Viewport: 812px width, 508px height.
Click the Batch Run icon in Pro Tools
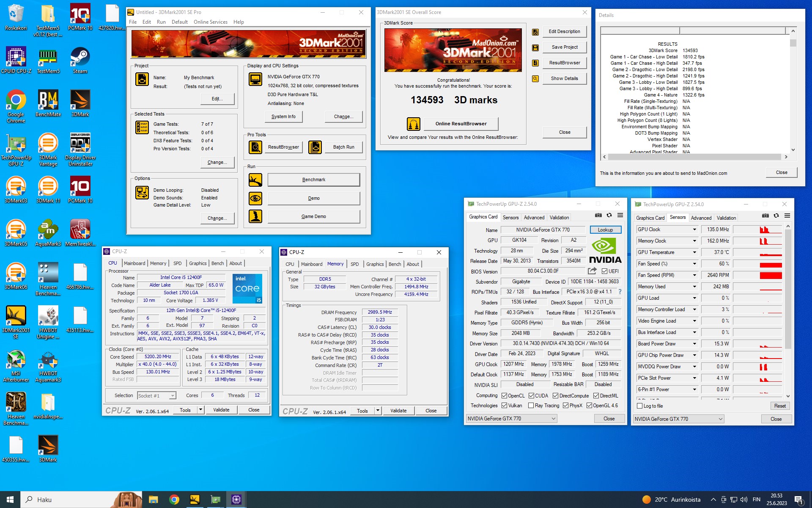pos(315,147)
